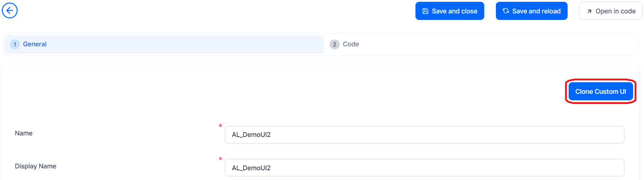Click the step 2 number badge
644x180 pixels.
click(x=334, y=45)
